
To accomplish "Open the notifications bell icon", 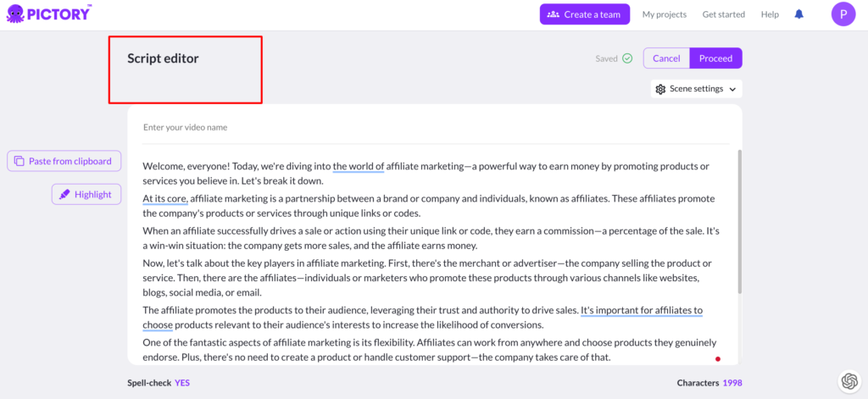I will click(x=798, y=14).
